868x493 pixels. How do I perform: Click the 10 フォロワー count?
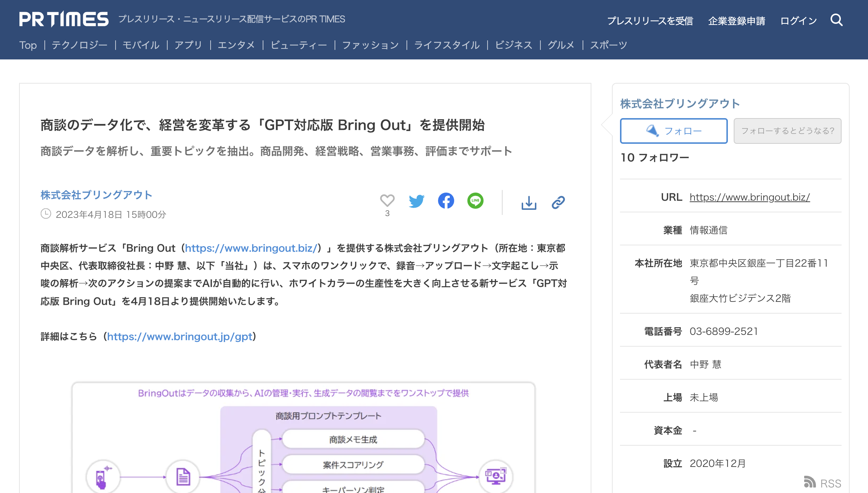(x=655, y=158)
